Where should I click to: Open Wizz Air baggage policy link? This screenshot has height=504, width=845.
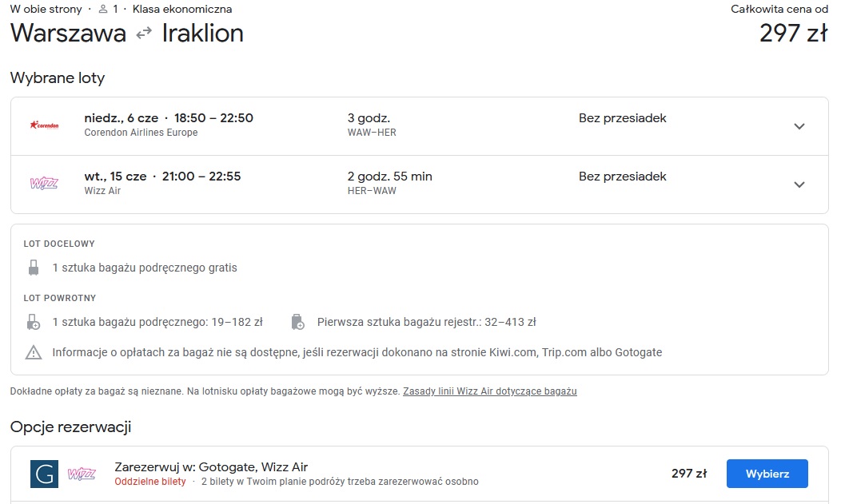[x=490, y=391]
